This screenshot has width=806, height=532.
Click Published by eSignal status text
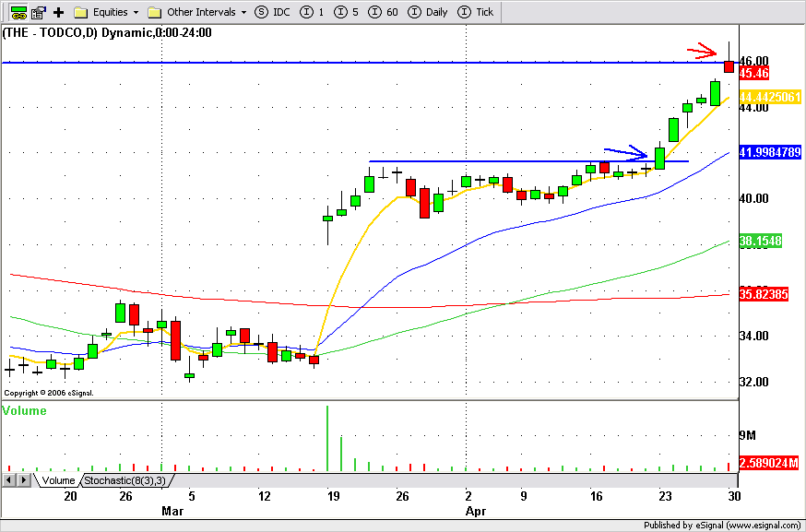tap(722, 526)
